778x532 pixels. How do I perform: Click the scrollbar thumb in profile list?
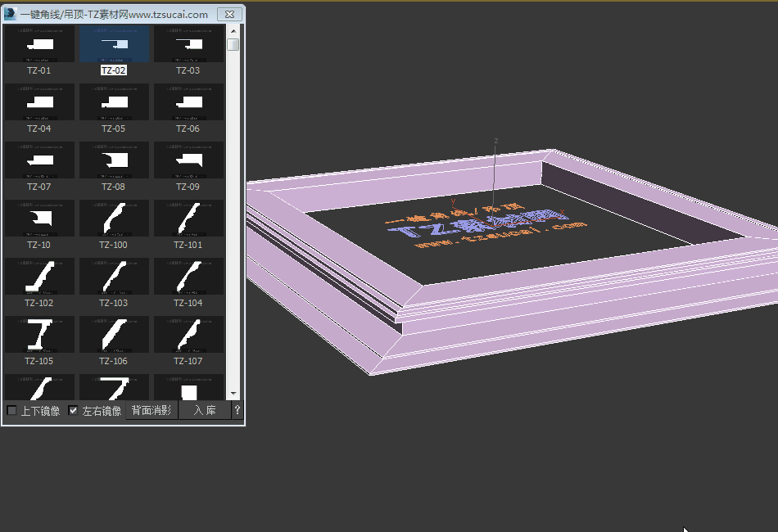(233, 45)
